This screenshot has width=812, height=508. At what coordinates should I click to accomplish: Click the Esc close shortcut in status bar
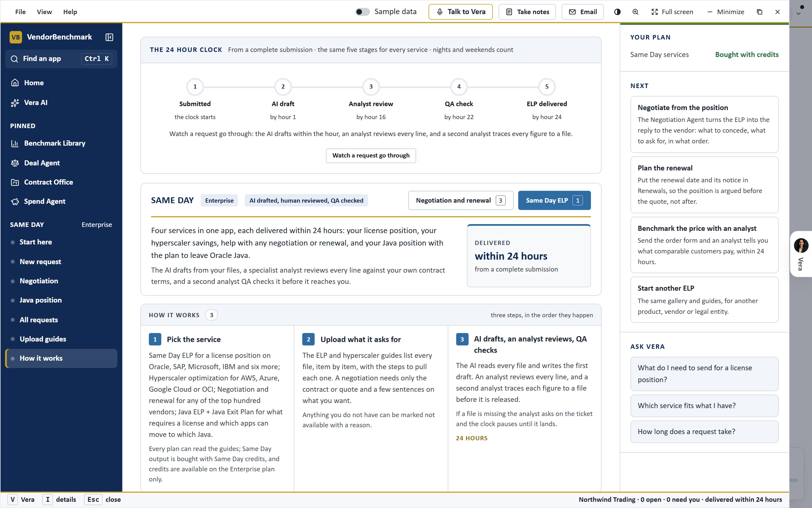[x=103, y=500]
